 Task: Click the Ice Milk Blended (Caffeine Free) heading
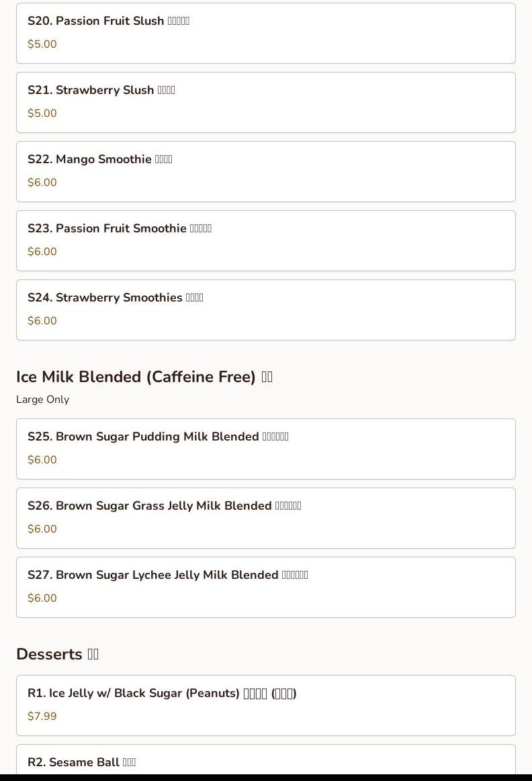(144, 377)
